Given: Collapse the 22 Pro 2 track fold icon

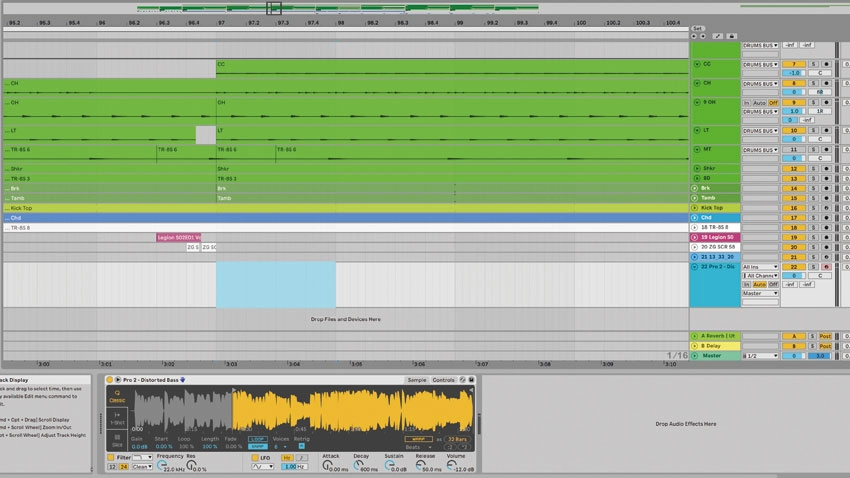Looking at the screenshot, I should point(694,267).
